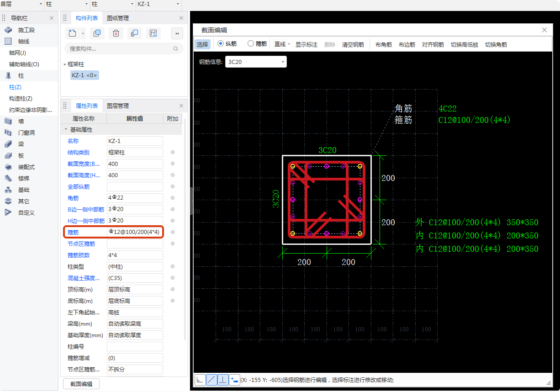Click the double-arrow more button in component toolbar

[177, 33]
